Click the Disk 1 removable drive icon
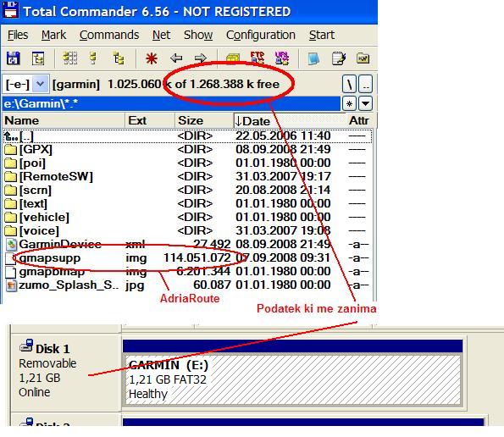This screenshot has width=504, height=437. tap(26, 346)
